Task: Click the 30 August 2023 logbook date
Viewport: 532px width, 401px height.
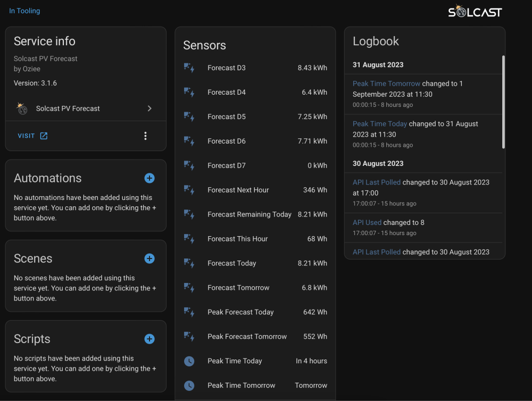Action: pyautogui.click(x=378, y=163)
